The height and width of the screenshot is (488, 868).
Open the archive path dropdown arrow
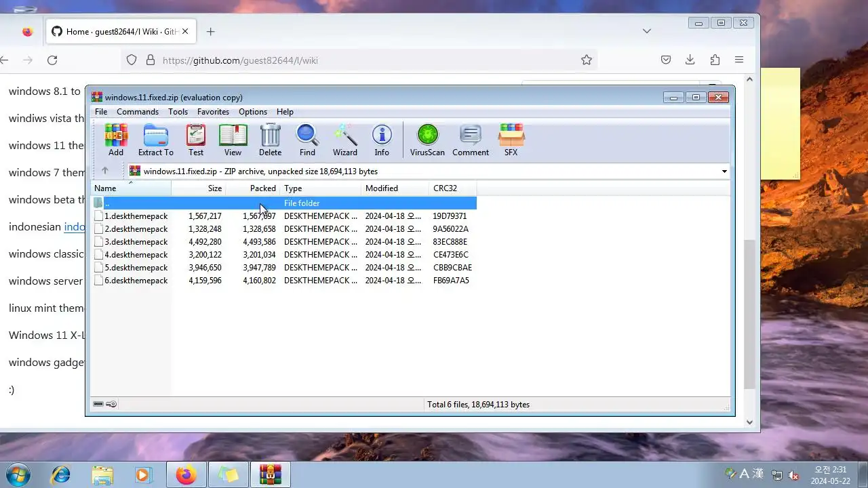pyautogui.click(x=724, y=171)
